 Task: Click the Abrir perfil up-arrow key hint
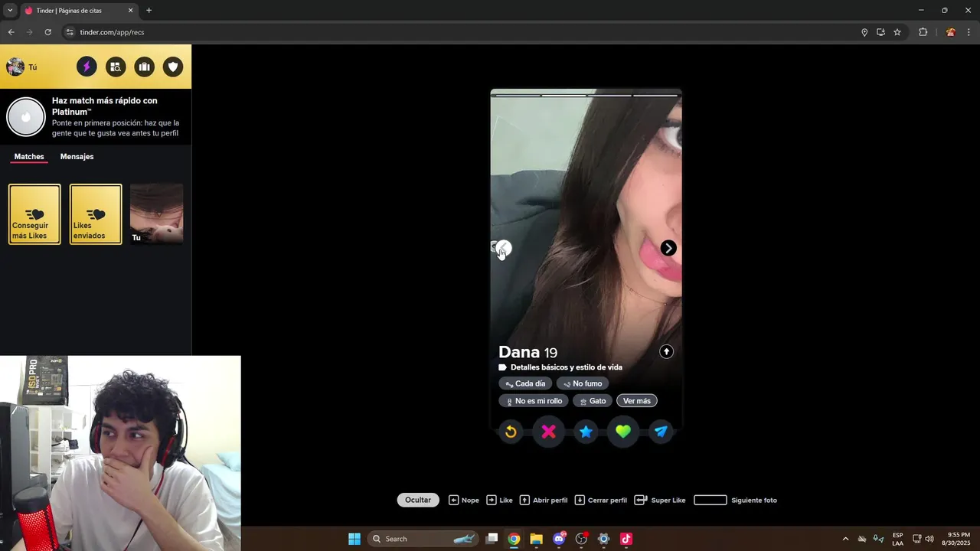coord(544,500)
